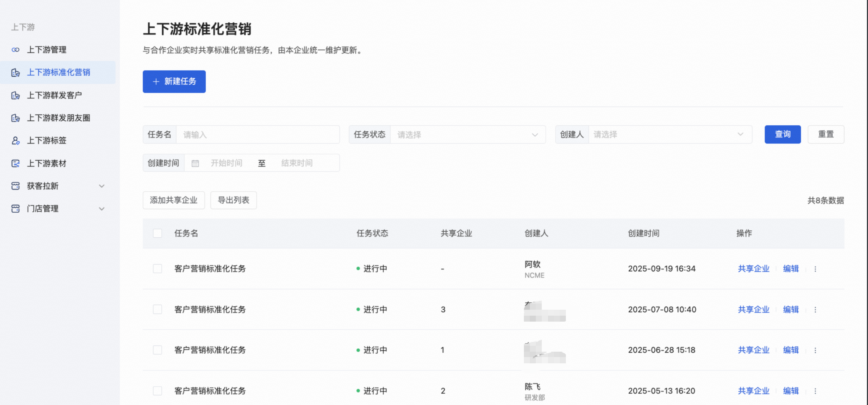Click the 重置 button
Screen dimensions: 868x405
(825, 135)
